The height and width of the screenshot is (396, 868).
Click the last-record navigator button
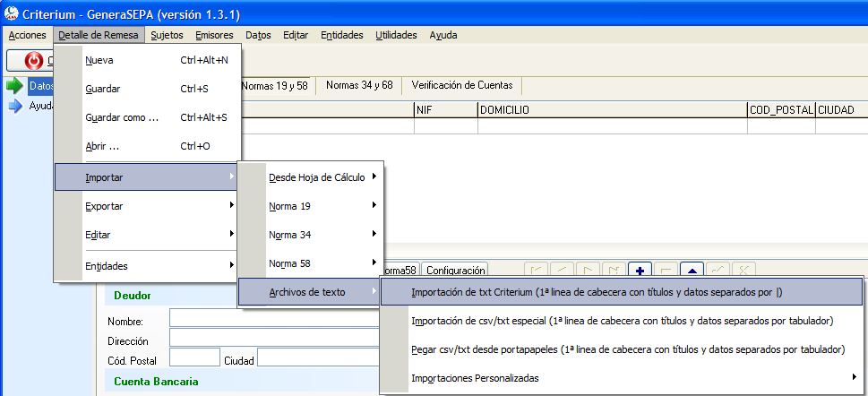click(x=614, y=270)
